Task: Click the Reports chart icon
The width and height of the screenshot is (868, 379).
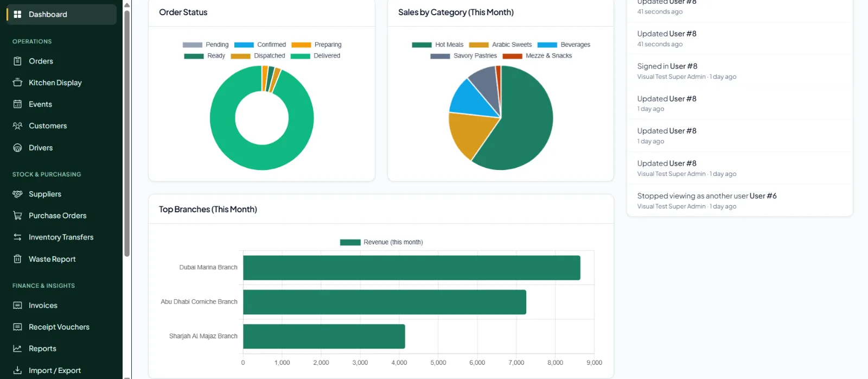Action: [x=17, y=349]
